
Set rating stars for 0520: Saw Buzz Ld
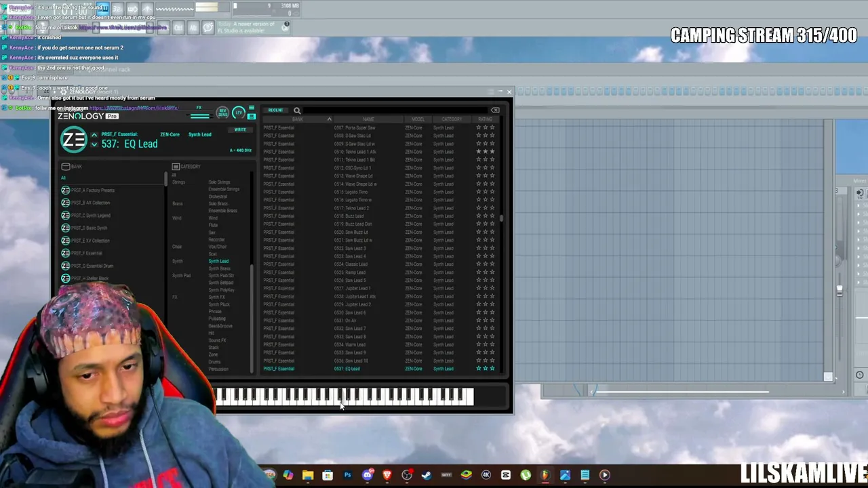point(486,232)
